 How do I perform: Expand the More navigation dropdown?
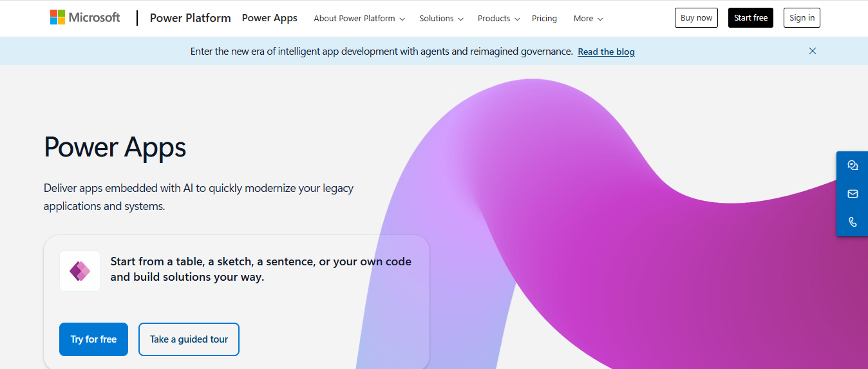tap(589, 19)
